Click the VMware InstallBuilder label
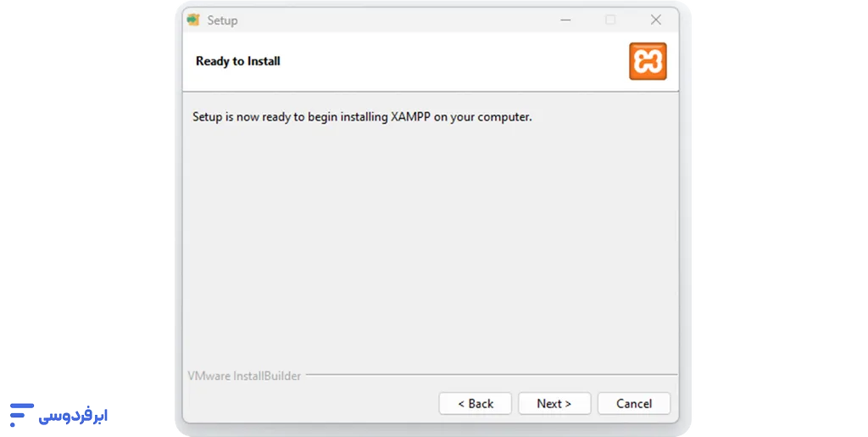This screenshot has height=437, width=868. click(244, 376)
